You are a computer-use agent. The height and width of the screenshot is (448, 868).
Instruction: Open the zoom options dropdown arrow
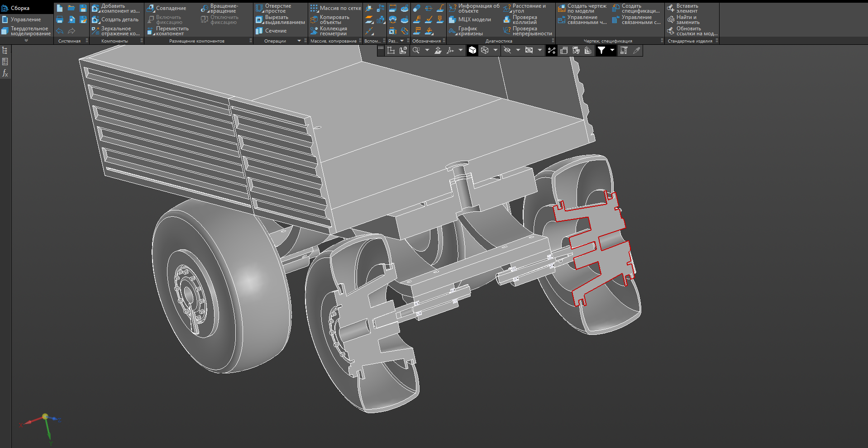point(427,50)
